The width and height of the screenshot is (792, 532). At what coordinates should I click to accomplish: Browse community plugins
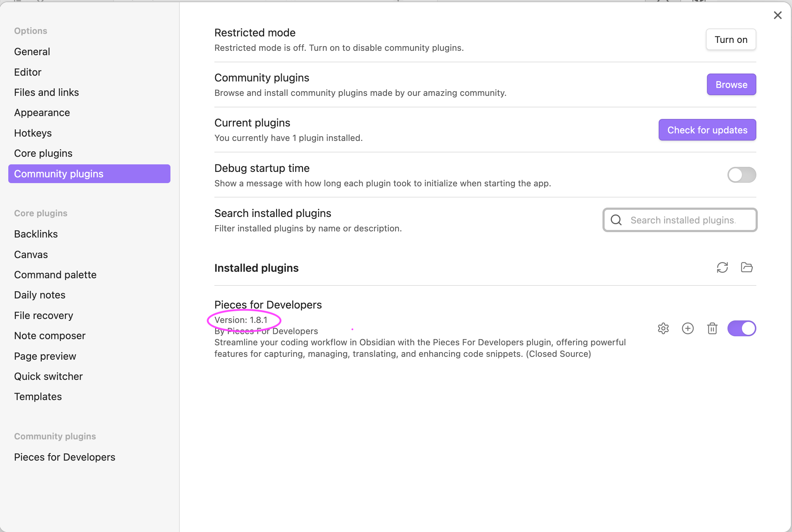[731, 84]
